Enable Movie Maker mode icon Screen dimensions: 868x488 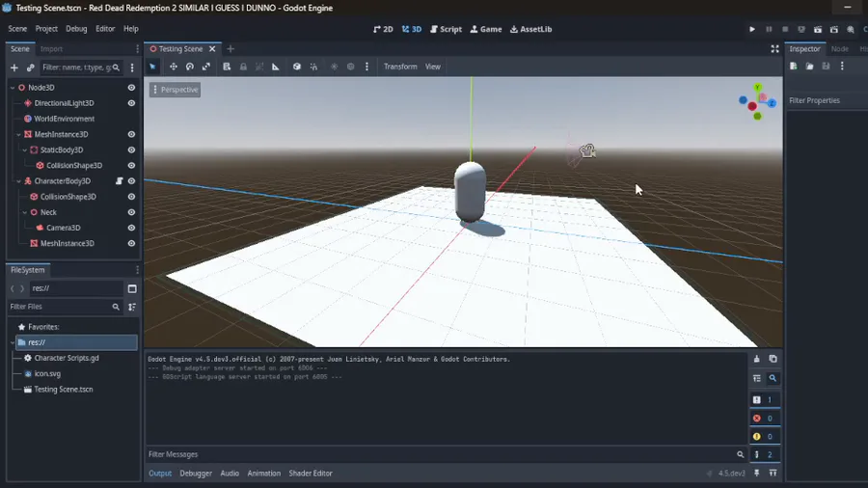pos(851,29)
